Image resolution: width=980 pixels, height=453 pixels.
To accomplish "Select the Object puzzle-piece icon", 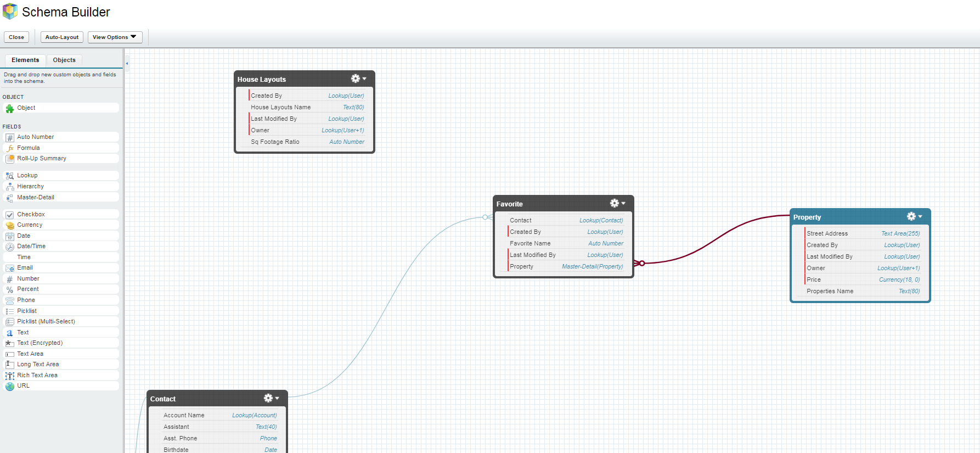I will pyautogui.click(x=9, y=109).
